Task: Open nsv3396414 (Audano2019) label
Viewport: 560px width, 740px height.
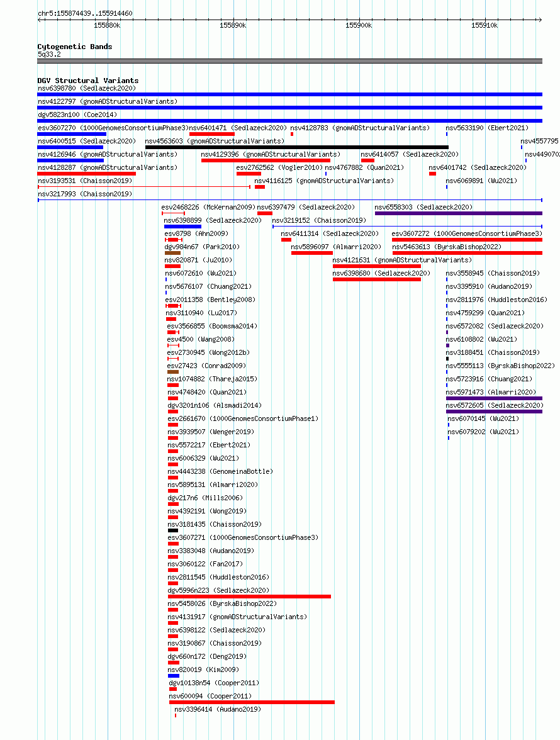Action: tap(218, 709)
